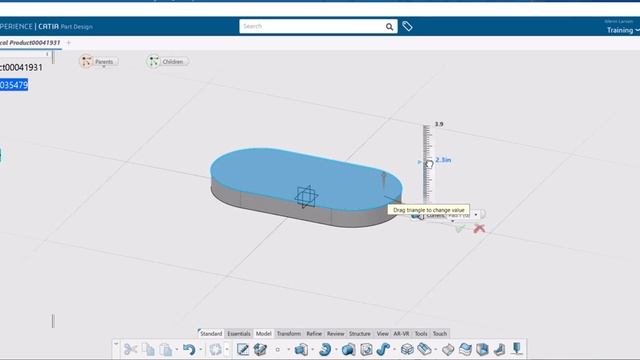The height and width of the screenshot is (360, 640).
Task: Click the stacked multi-sections solid icon
Action: (407, 349)
